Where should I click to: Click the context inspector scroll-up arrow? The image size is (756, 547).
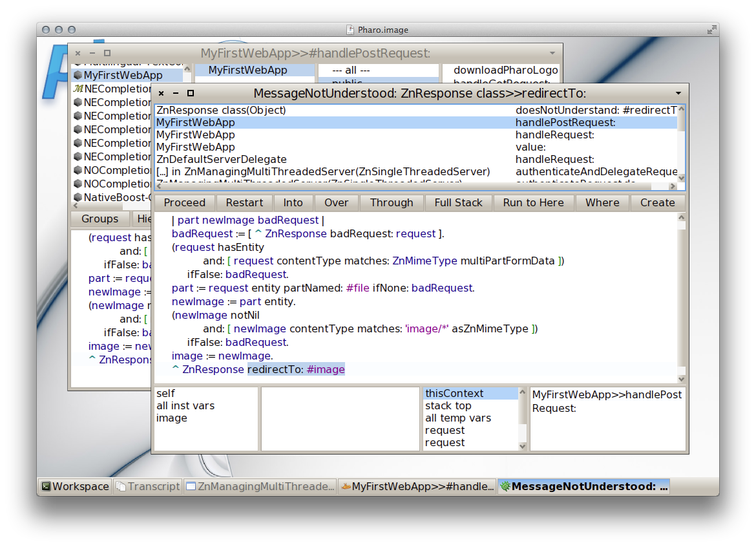(522, 392)
